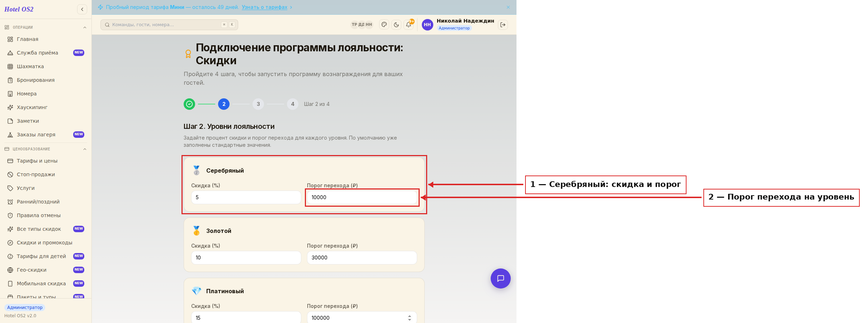Open Главная in the sidebar
The height and width of the screenshot is (323, 868).
(x=46, y=39)
